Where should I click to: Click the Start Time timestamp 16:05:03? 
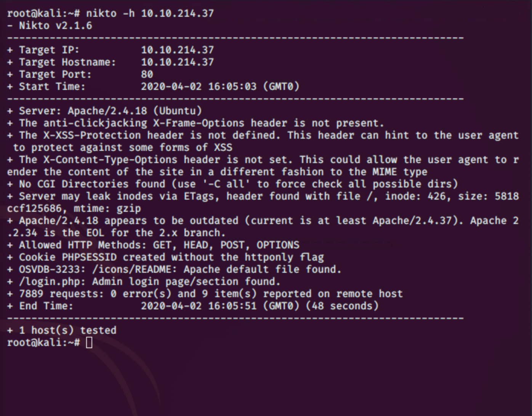pos(232,86)
